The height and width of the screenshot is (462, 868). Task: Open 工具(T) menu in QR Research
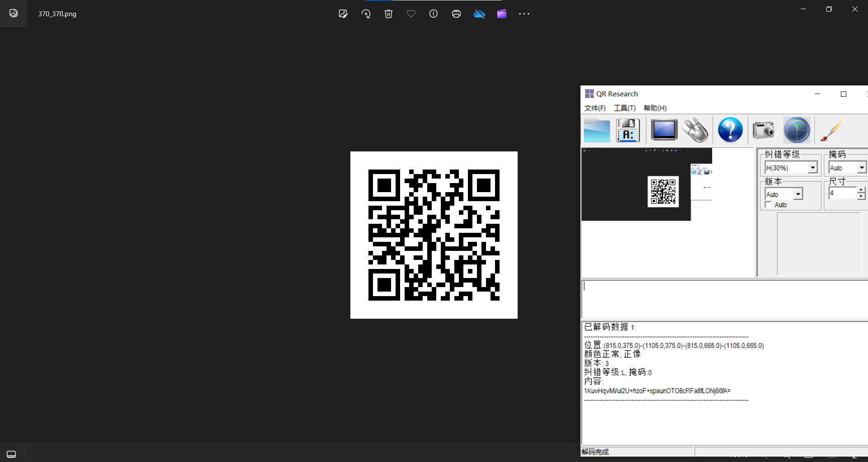click(624, 108)
